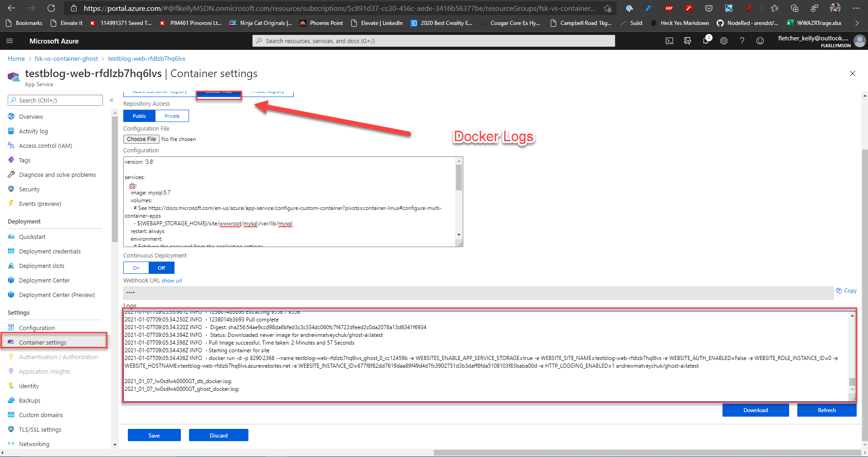Open Configuration in Settings
Viewport: 868px width, 457px height.
click(37, 328)
